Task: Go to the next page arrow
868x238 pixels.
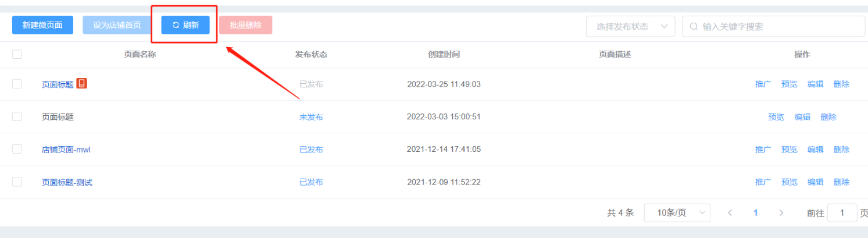Action: tap(781, 212)
